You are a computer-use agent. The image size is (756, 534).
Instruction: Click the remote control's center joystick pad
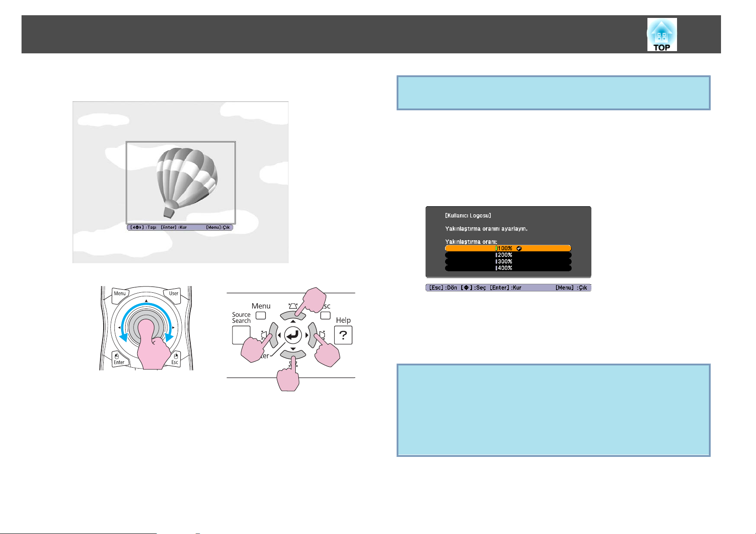click(146, 328)
